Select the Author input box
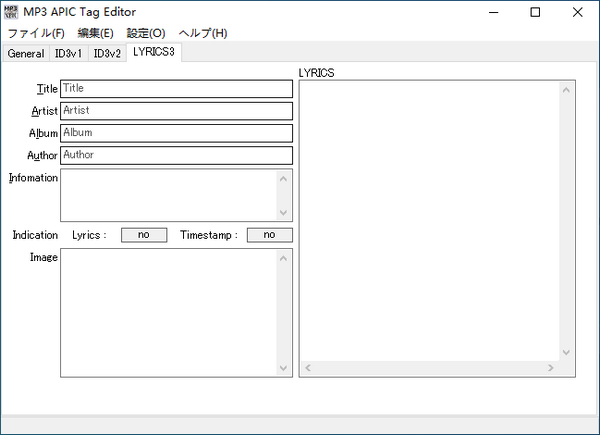This screenshot has height=435, width=600. tap(176, 155)
